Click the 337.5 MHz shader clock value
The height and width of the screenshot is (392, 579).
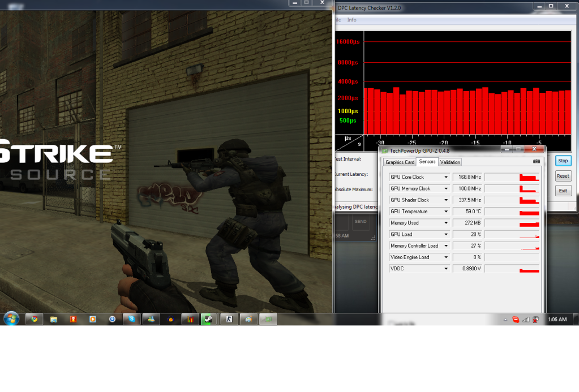coord(467,200)
